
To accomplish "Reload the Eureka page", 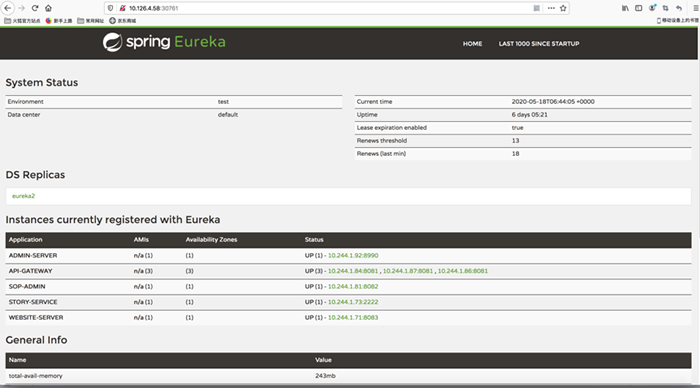I will pos(35,8).
